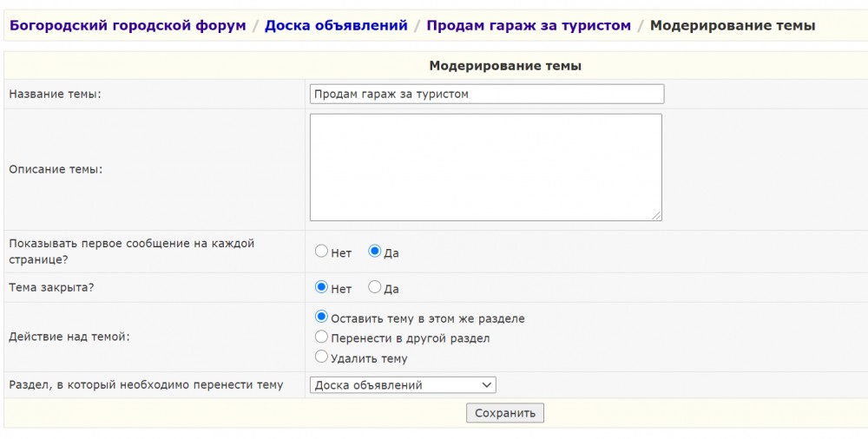Choose Да to mark the topic closed
This screenshot has width=868, height=439.
pyautogui.click(x=375, y=287)
